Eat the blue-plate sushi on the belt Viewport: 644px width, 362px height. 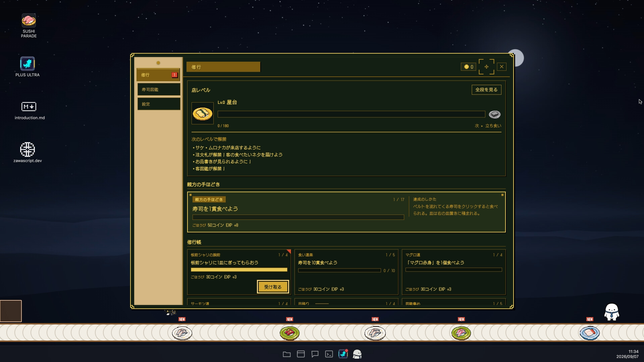(589, 333)
